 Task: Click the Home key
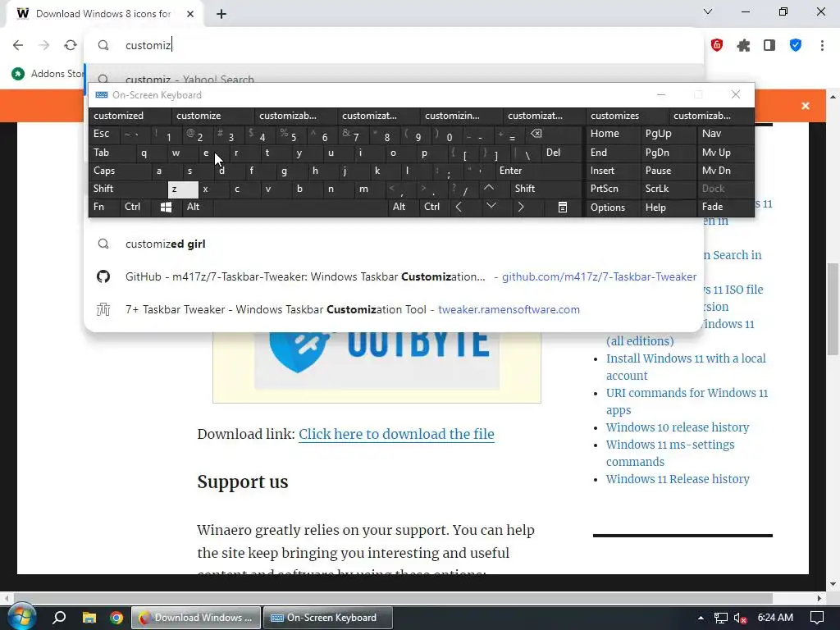(x=614, y=134)
